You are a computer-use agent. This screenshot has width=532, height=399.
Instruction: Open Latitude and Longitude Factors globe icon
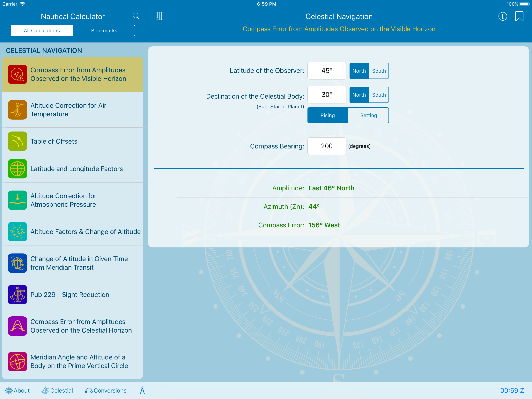coord(17,169)
